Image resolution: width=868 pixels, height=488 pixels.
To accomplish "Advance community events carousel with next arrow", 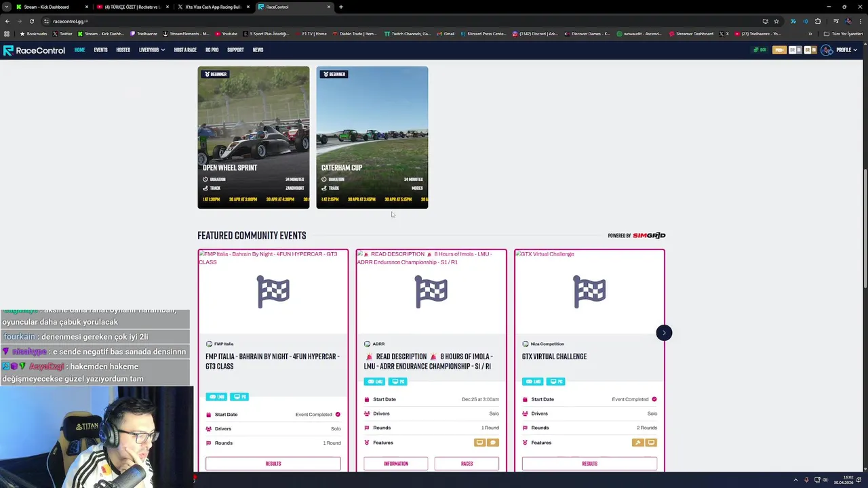I will pyautogui.click(x=664, y=333).
